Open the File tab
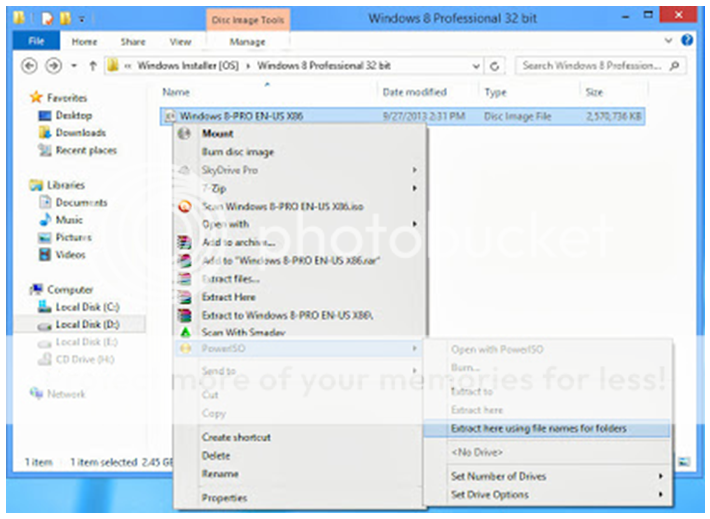 (x=36, y=41)
